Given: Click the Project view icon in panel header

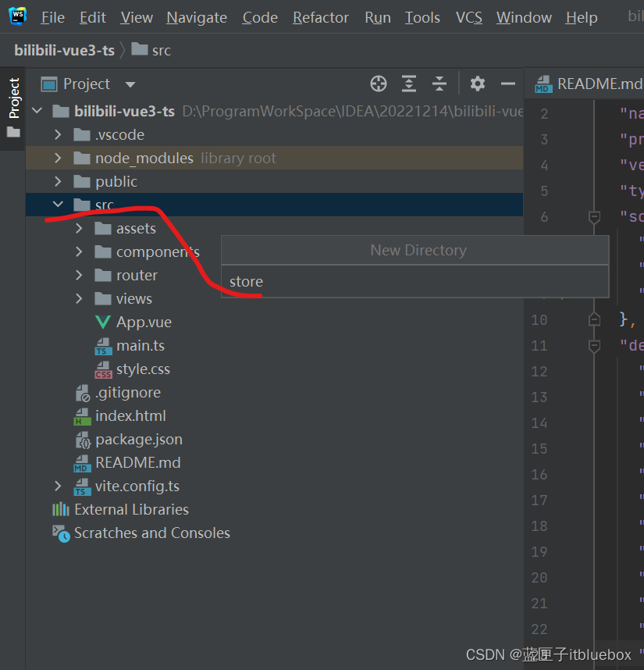Looking at the screenshot, I should pos(49,84).
